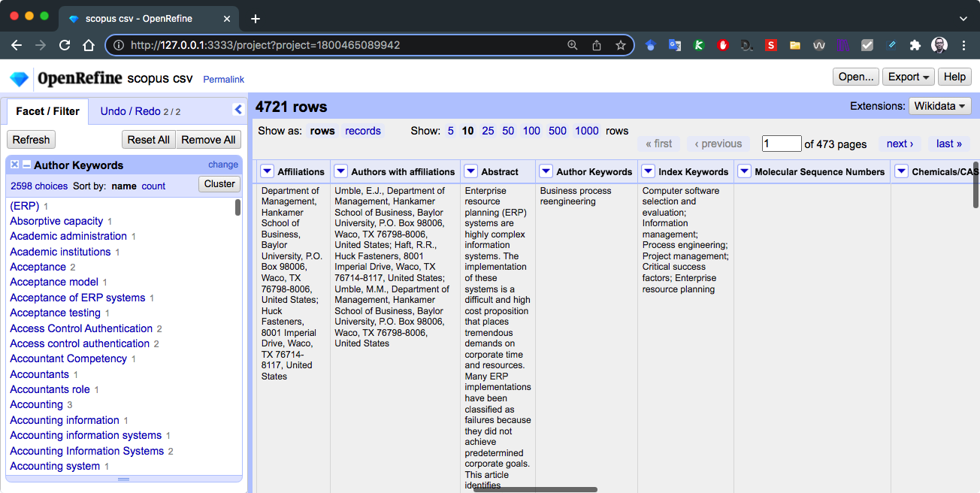
Task: Open the Export dropdown
Action: coord(908,77)
